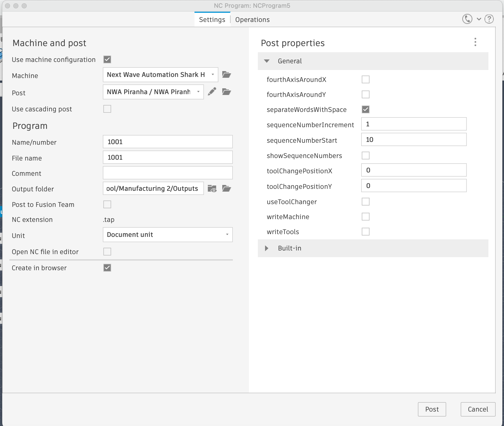This screenshot has height=426, width=504.
Task: Click the Name/number field
Action: (168, 142)
